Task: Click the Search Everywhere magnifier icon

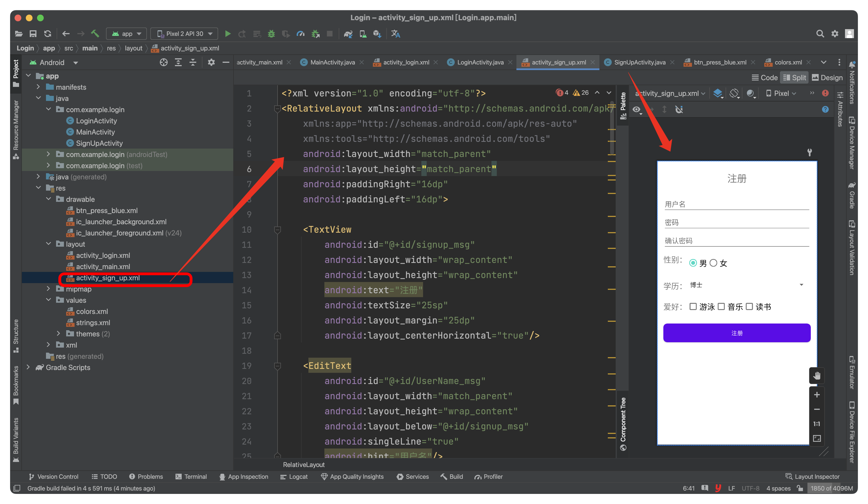Action: click(x=820, y=34)
